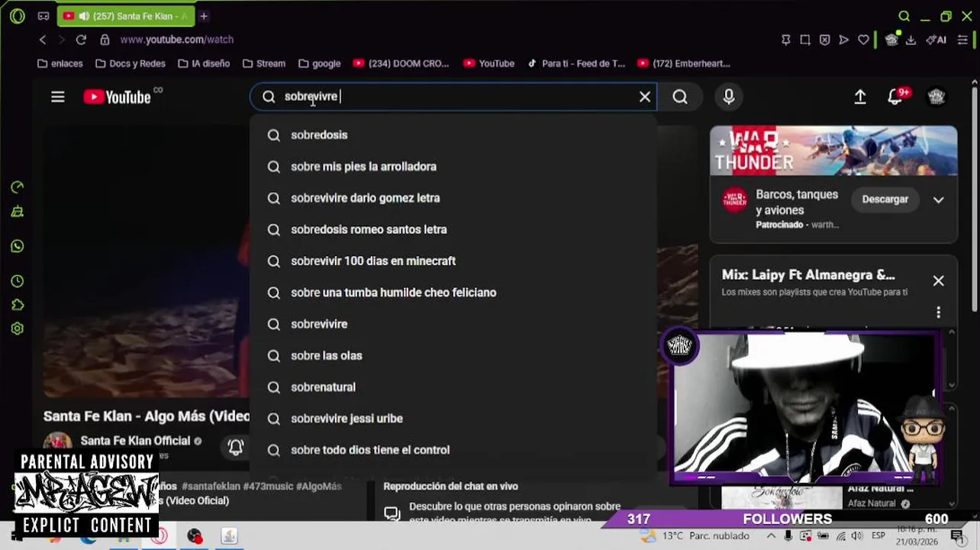Screen dimensions: 980x550
Task: Click the YouTube address bar URL
Action: pyautogui.click(x=177, y=40)
